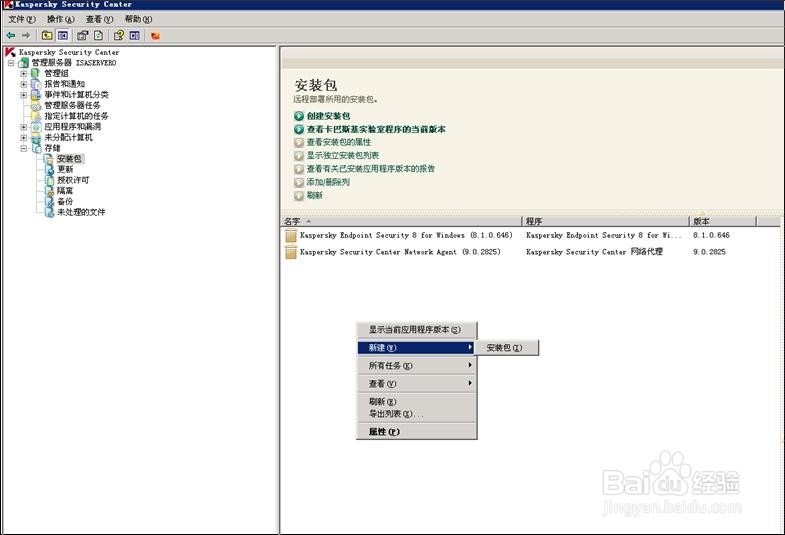Click the 报告和通知 tree node icon
Viewport: 785px width, 535px height.
point(36,84)
